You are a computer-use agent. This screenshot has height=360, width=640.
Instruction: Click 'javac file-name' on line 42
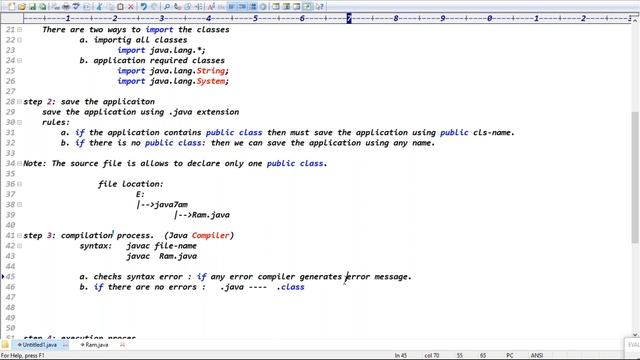[161, 246]
